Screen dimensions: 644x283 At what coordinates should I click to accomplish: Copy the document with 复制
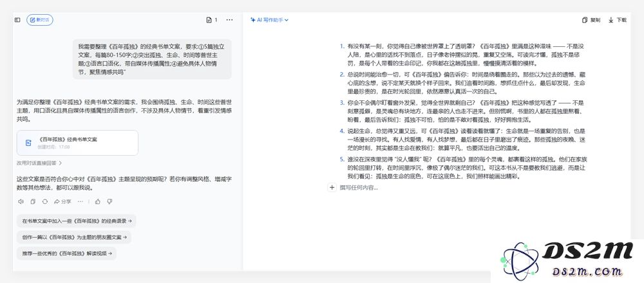[x=591, y=20]
